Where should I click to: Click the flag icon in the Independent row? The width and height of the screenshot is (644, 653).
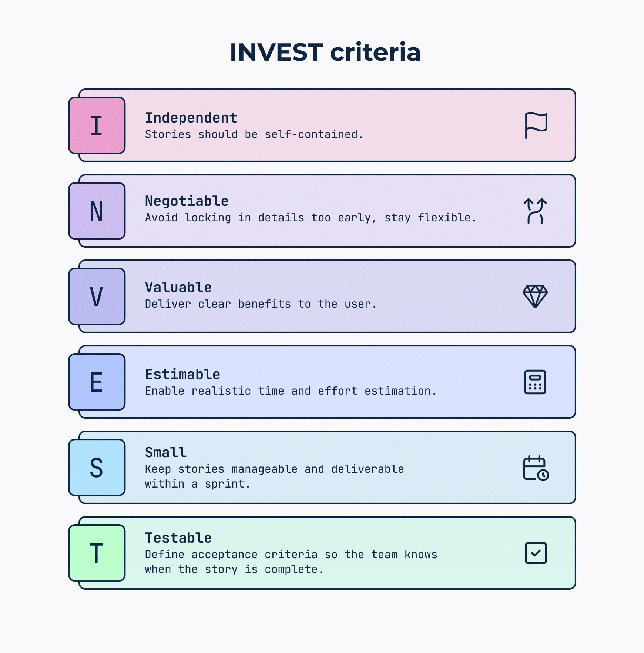[536, 125]
